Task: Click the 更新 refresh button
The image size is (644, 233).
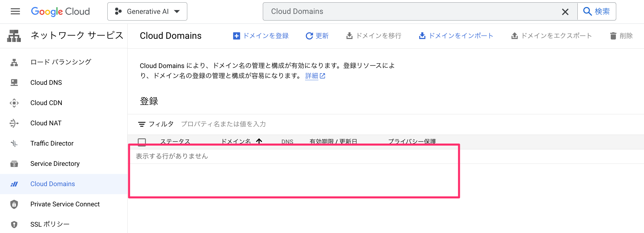Action: (317, 36)
